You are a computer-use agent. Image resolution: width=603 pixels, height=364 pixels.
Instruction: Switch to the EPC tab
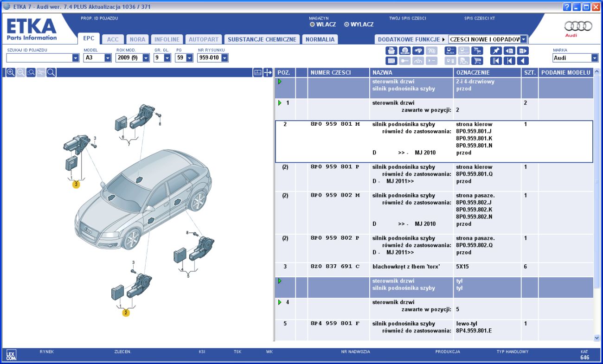coord(89,39)
